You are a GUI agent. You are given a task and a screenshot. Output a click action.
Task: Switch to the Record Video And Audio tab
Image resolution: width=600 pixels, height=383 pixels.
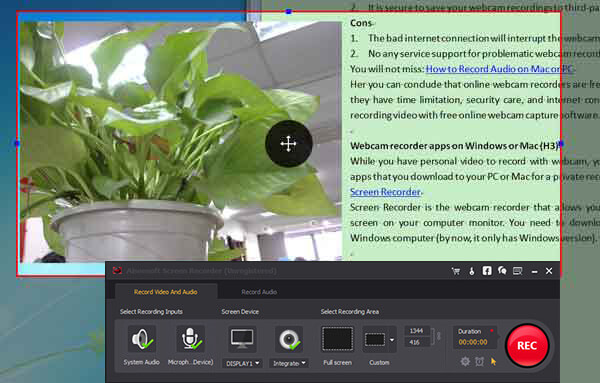coord(166,292)
